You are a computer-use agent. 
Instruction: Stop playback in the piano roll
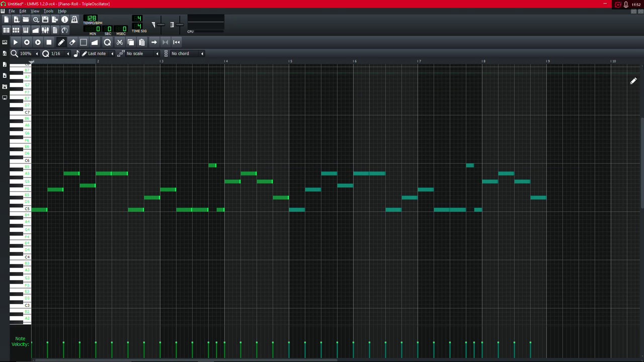click(x=49, y=42)
